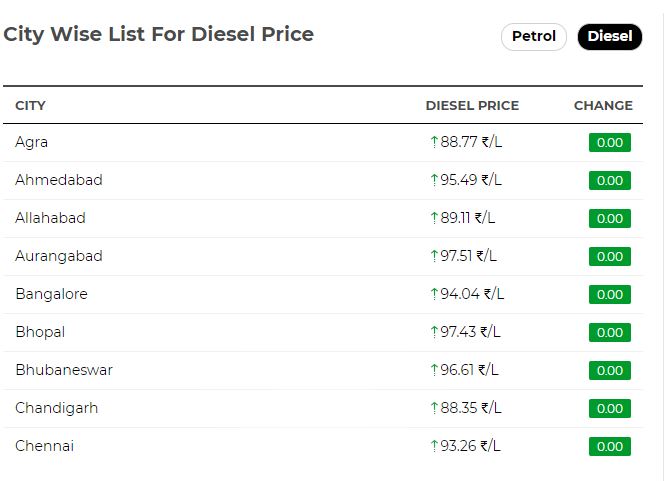Click the up arrow next to Bhubaneswar price
Image resolution: width=665 pixels, height=481 pixels.
tap(434, 370)
